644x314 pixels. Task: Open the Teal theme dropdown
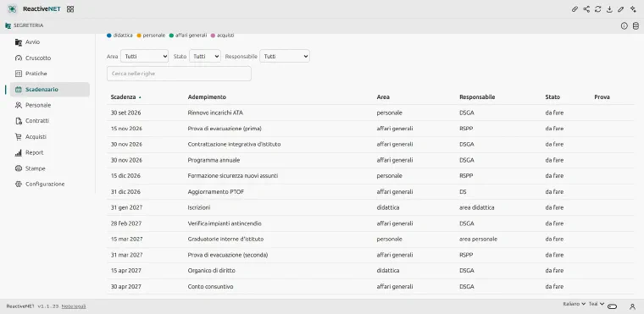point(597,304)
